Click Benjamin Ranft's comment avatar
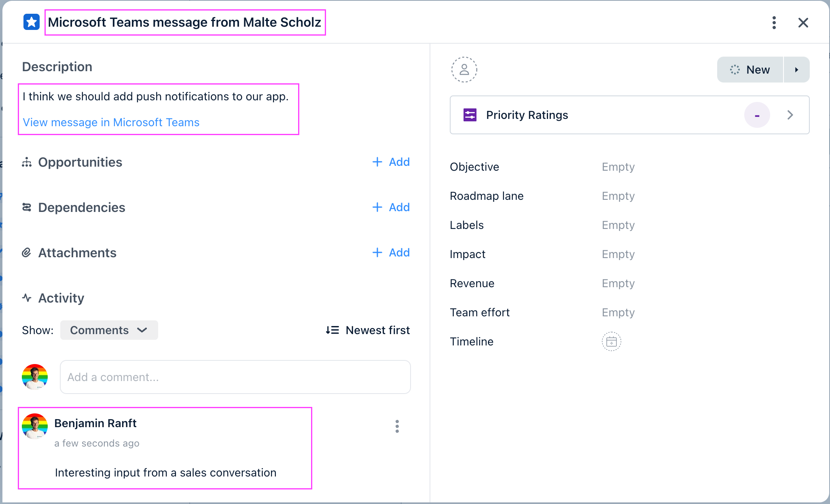This screenshot has height=504, width=830. [35, 426]
